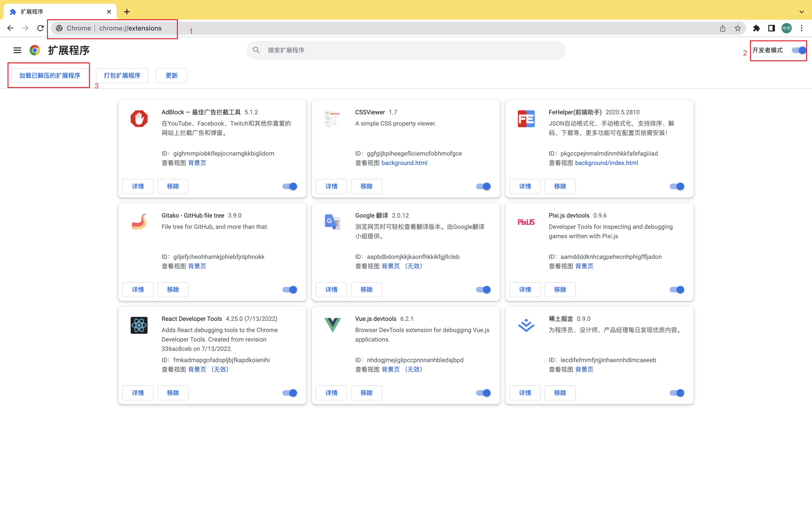This screenshot has height=507, width=812.
Task: Bookmark this page with star icon
Action: [738, 28]
